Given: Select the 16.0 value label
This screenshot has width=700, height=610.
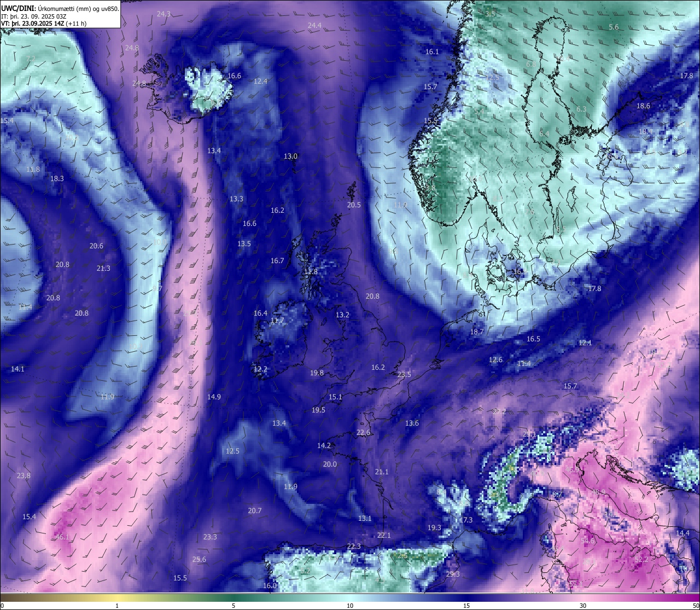Looking at the screenshot, I should click(270, 585).
